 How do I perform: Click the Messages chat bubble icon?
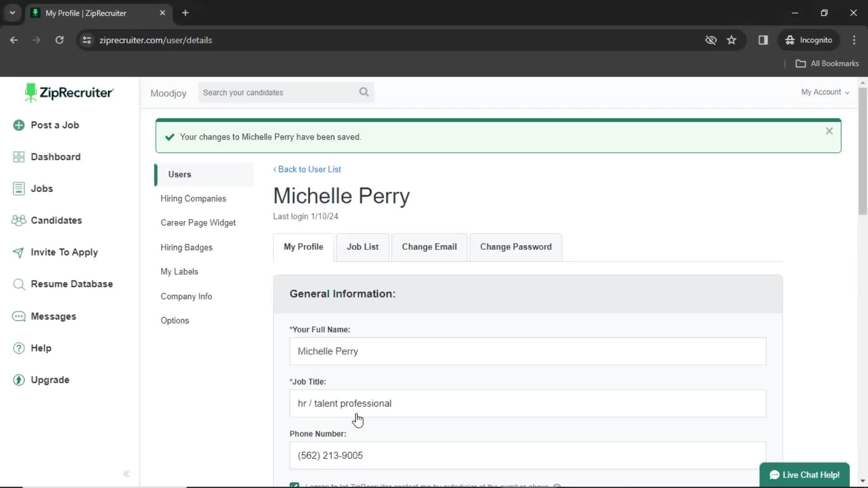point(19,316)
